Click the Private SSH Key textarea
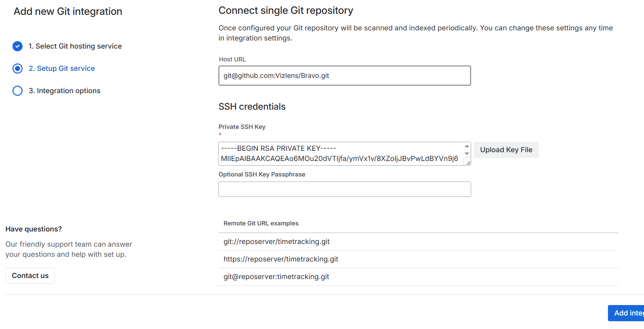644x329 pixels. pyautogui.click(x=340, y=154)
